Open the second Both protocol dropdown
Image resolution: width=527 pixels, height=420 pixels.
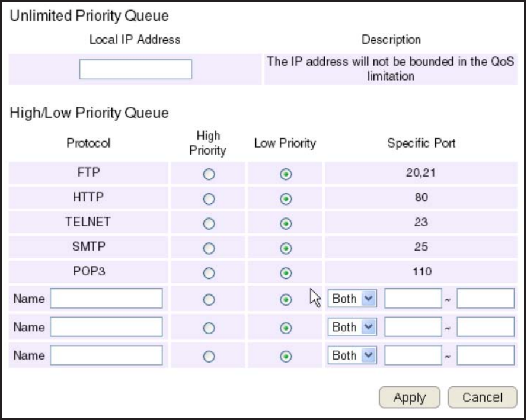point(352,327)
